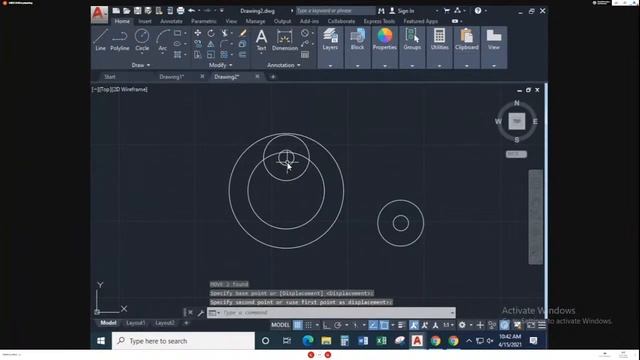Click the Copy tool in Modify panel
The height and width of the screenshot is (360, 640).
(198, 44)
